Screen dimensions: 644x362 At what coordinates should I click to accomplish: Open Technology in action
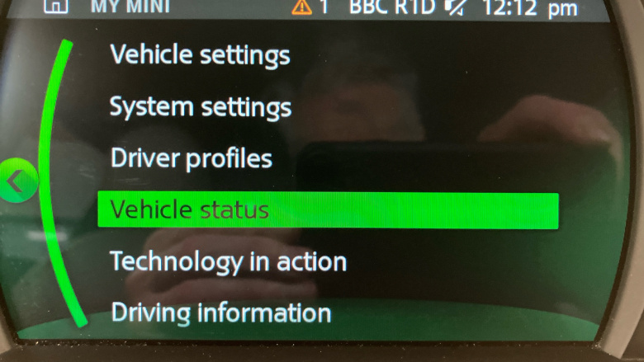229,262
